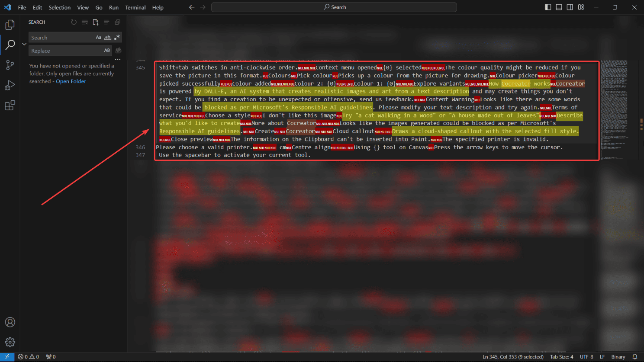Open the Explorer view in activity bar
Screen dimensions: 644x362
coord(10,25)
